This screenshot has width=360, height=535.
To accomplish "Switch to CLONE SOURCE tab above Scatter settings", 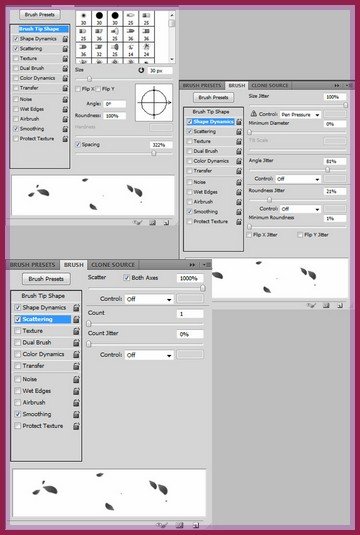I will pyautogui.click(x=113, y=265).
